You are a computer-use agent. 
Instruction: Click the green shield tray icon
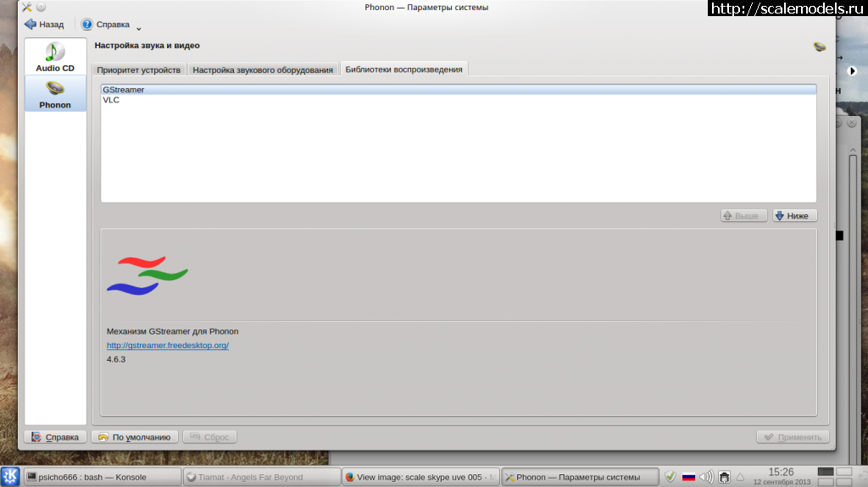tap(670, 477)
